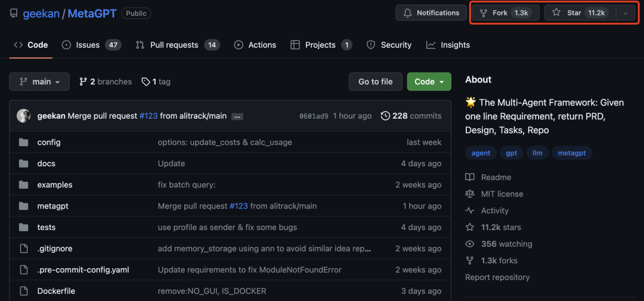The width and height of the screenshot is (644, 301).
Task: Open the config folder icon
Action: (23, 142)
